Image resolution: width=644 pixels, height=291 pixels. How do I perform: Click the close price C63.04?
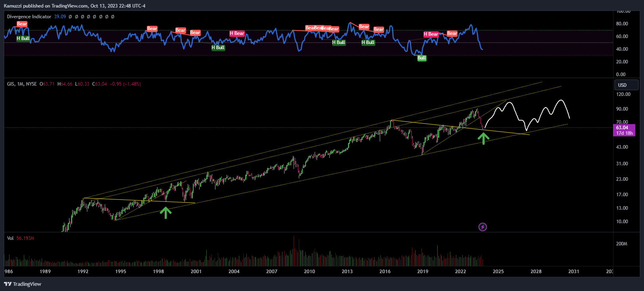[x=100, y=84]
